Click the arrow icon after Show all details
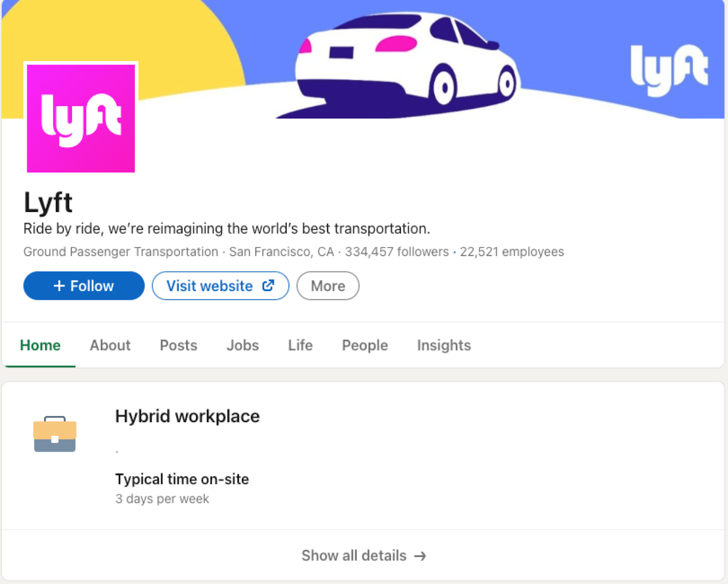 (420, 556)
